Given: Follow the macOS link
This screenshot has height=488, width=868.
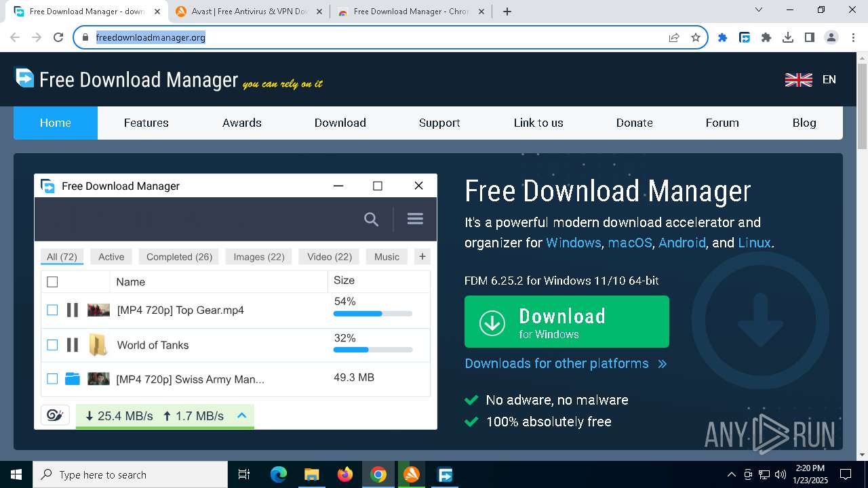Looking at the screenshot, I should 629,243.
